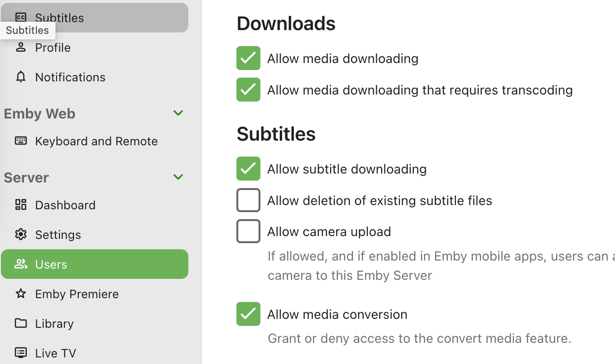Click the Live TV icon
The height and width of the screenshot is (364, 615).
click(x=21, y=352)
